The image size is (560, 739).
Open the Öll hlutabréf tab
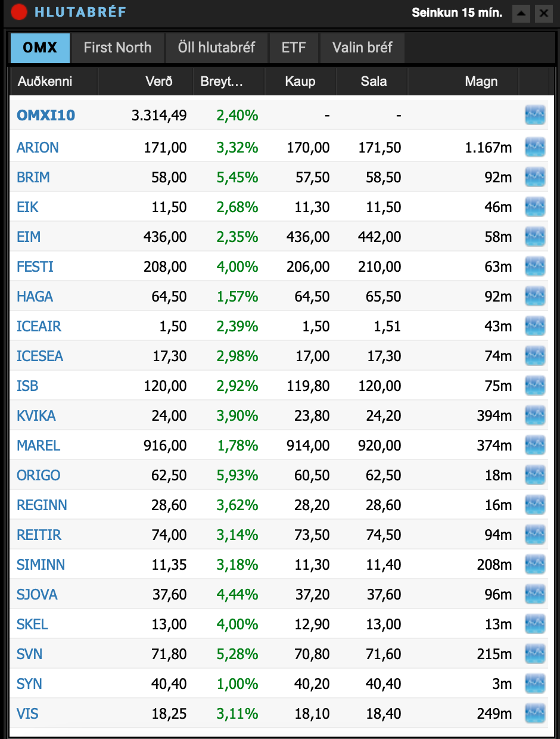coord(216,48)
